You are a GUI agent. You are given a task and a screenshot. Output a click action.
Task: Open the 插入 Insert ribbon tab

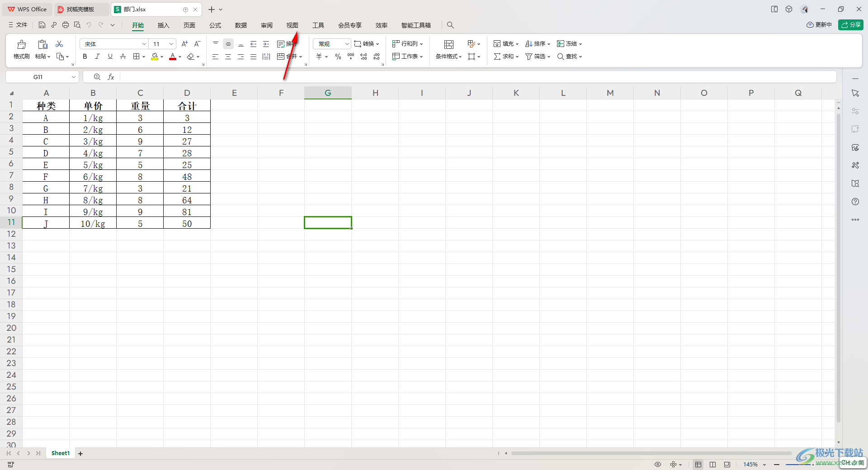pos(163,25)
